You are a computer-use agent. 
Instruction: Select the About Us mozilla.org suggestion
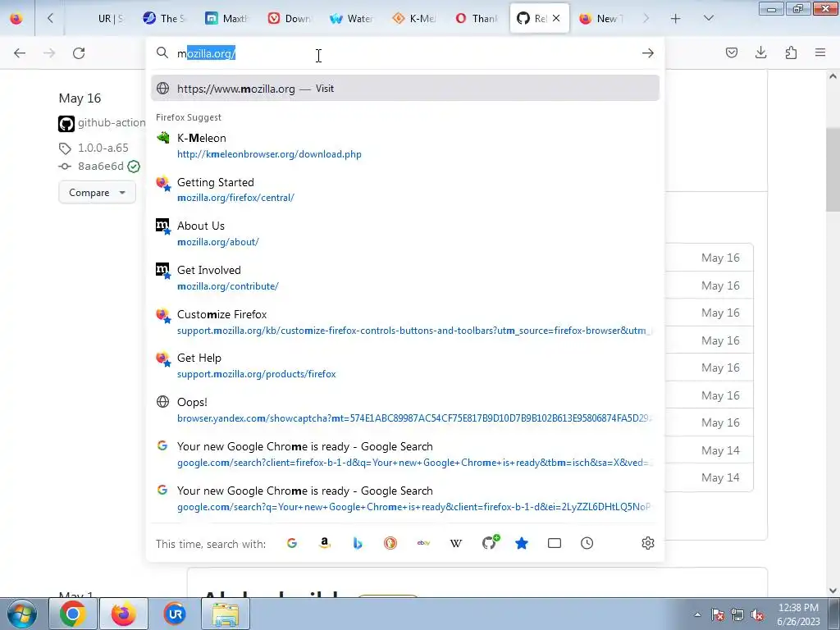point(405,234)
